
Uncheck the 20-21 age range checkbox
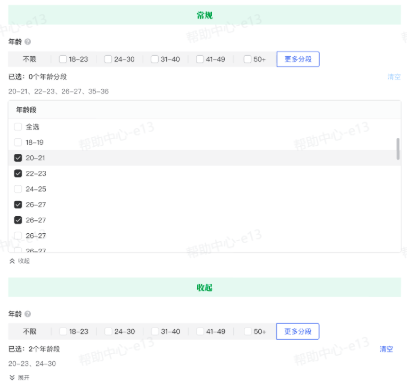(x=18, y=158)
